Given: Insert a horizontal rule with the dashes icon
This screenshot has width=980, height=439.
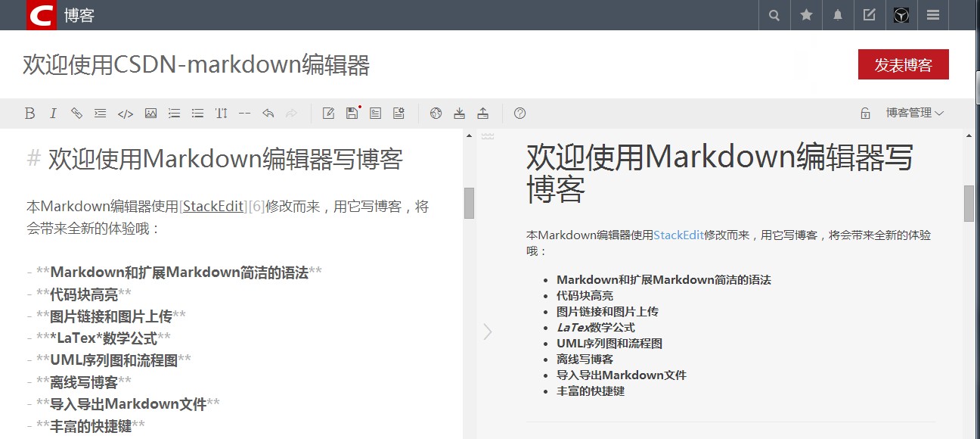Looking at the screenshot, I should click(244, 114).
